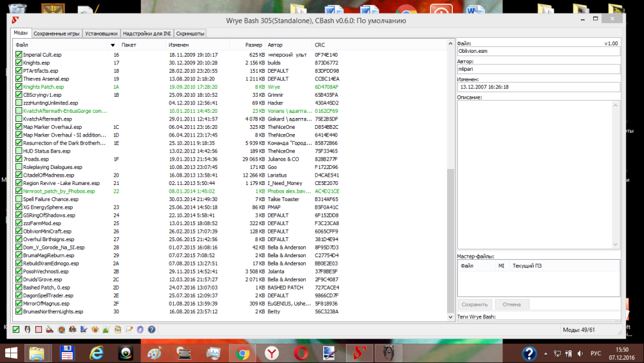The width and height of the screenshot is (644, 363).
Task: Open the blue floppy disk taskbar app
Action: (67, 353)
